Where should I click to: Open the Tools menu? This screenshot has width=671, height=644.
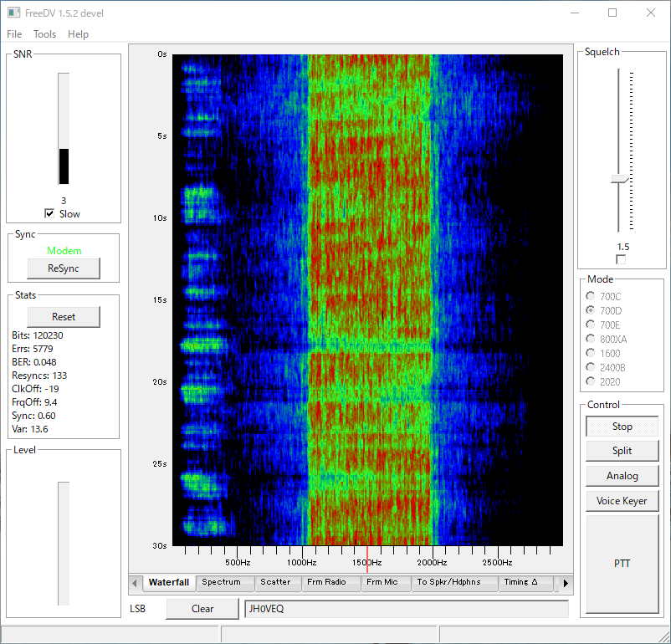tap(44, 34)
